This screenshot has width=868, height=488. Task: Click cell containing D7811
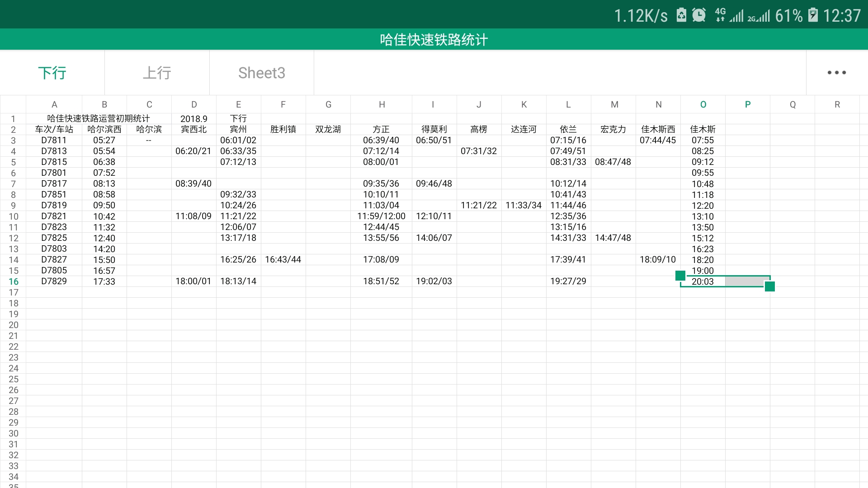pyautogui.click(x=54, y=140)
